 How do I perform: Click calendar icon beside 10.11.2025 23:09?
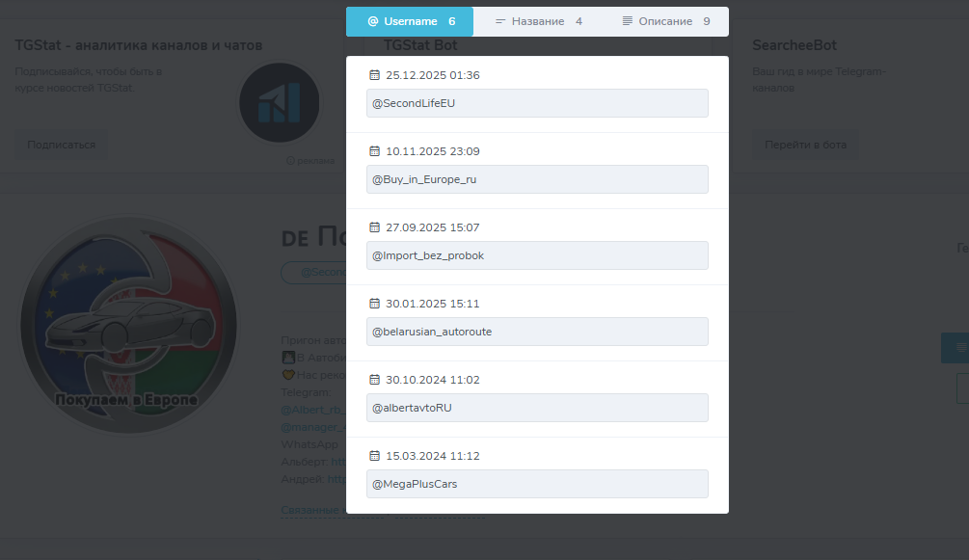374,150
